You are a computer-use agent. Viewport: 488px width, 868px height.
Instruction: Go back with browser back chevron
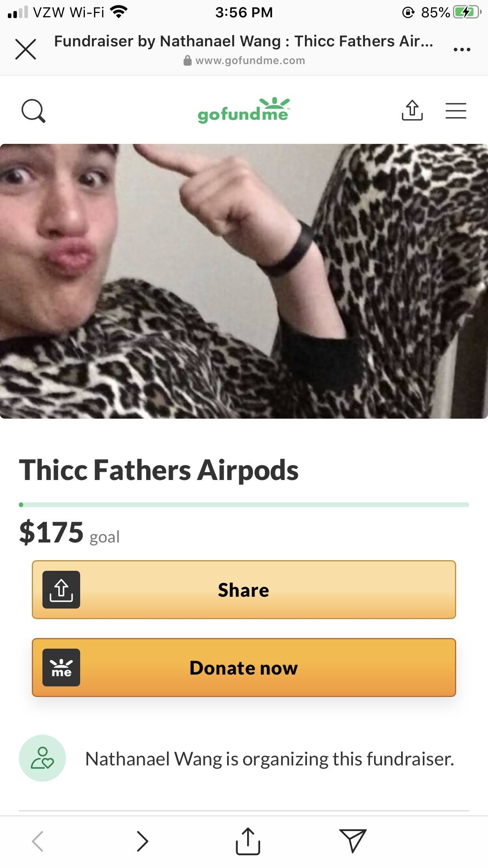pos(38,841)
